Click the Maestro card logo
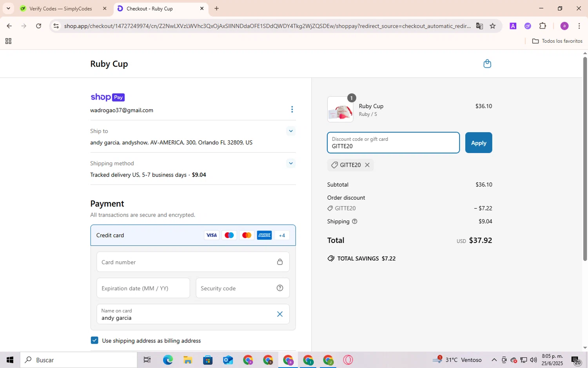Viewport: 588px width, 368px height. (x=229, y=235)
